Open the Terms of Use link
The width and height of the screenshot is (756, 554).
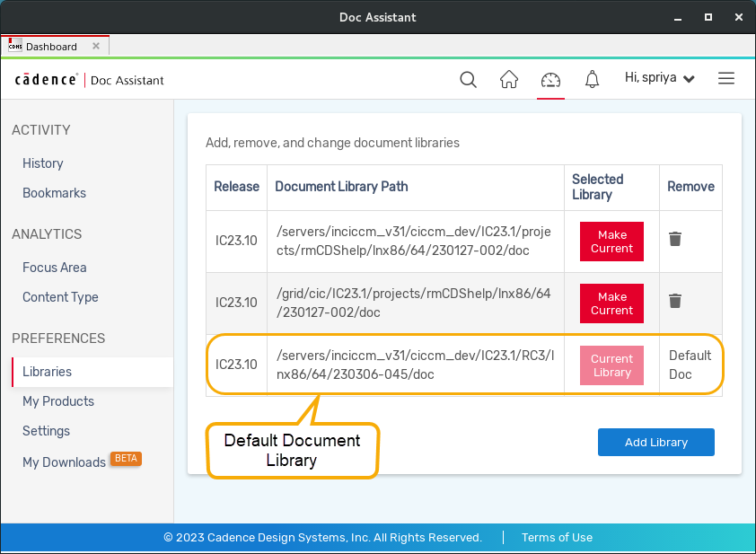click(x=557, y=538)
